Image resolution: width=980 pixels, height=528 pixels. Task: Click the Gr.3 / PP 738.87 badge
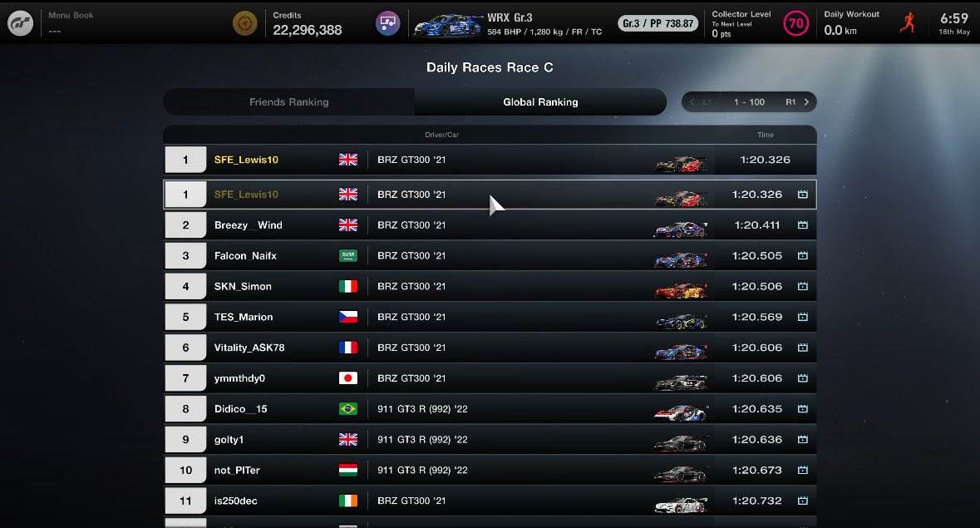coord(658,24)
